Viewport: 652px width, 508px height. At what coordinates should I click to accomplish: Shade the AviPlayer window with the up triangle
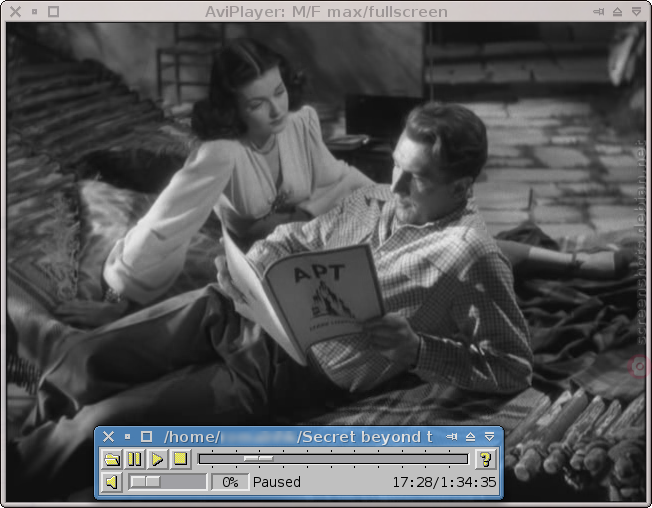coord(617,12)
